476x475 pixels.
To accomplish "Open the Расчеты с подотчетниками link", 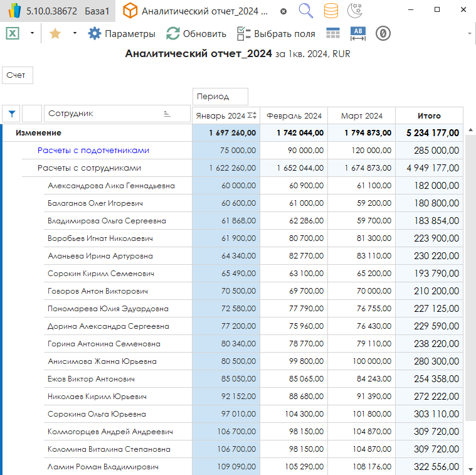I will tap(93, 151).
